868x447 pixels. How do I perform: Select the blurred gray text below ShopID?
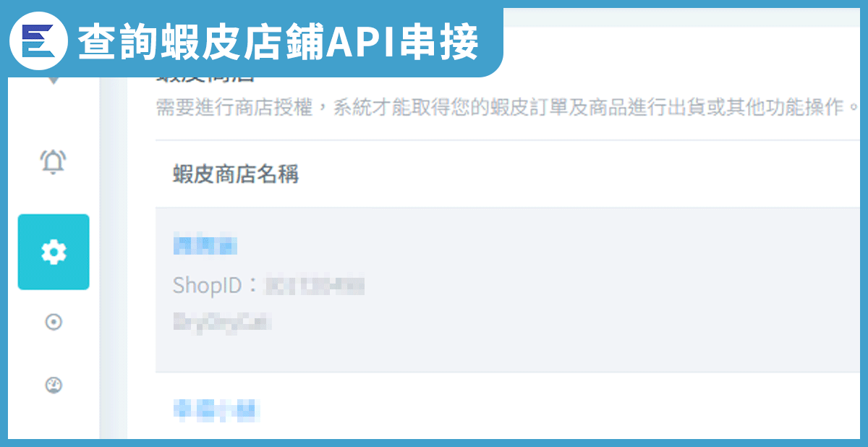click(223, 321)
